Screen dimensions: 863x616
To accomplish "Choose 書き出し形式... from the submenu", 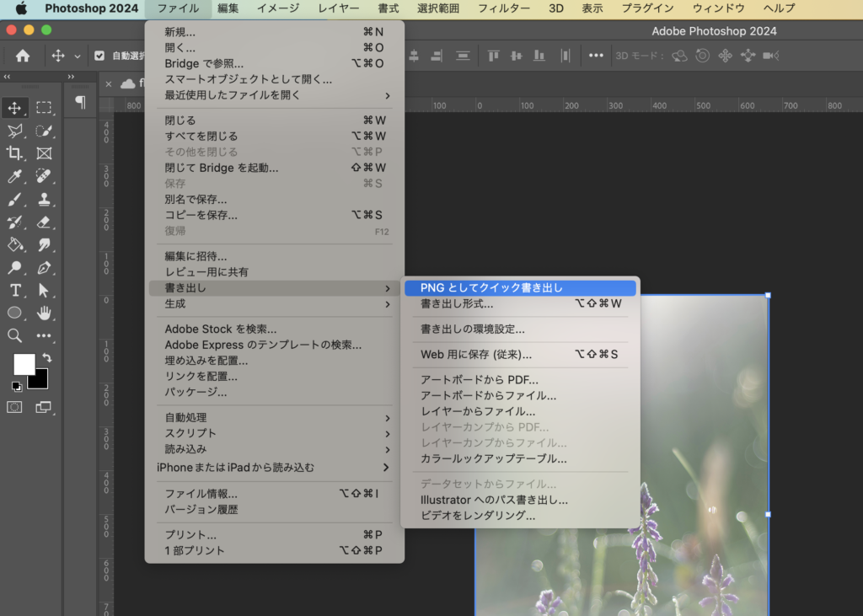I will point(520,304).
